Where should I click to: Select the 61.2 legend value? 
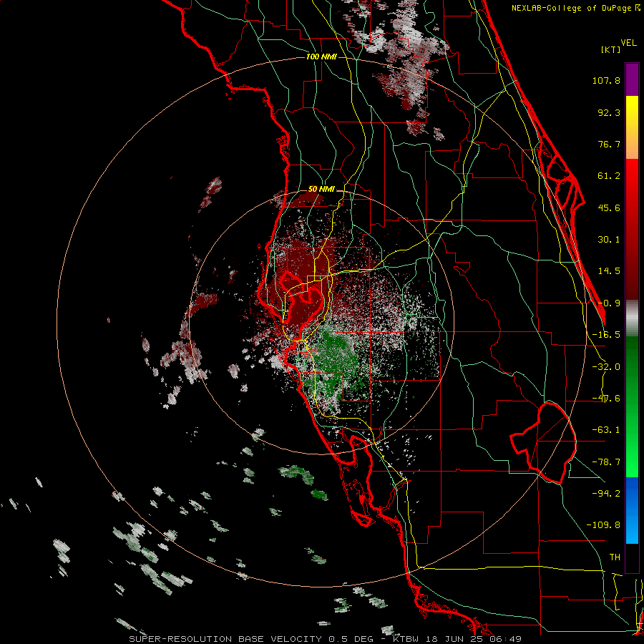click(x=609, y=176)
